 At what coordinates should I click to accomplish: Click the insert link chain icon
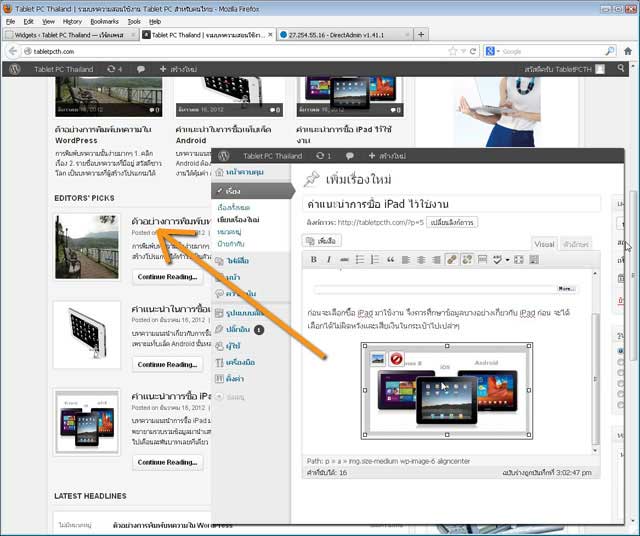click(x=451, y=259)
